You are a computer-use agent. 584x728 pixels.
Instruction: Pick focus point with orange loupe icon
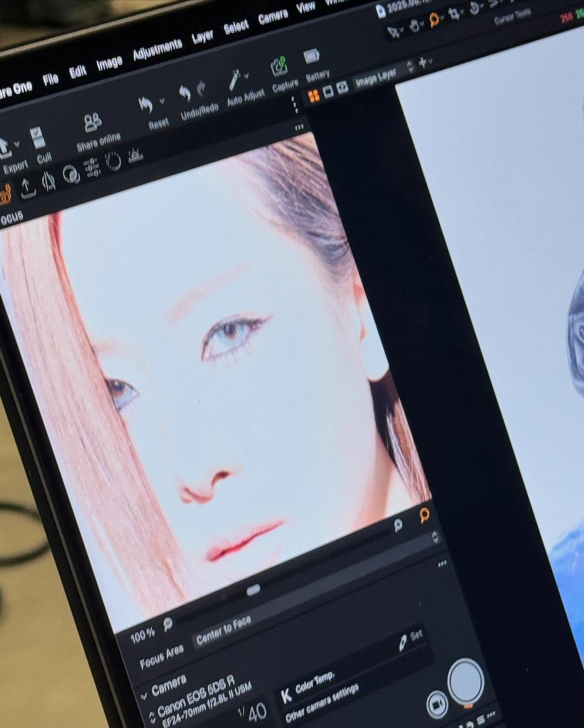coord(424,515)
